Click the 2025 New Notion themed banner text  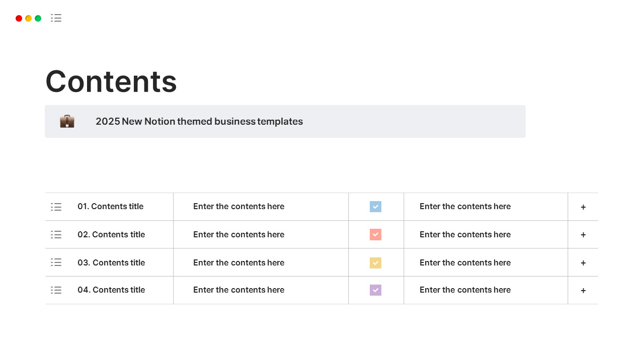(x=199, y=121)
